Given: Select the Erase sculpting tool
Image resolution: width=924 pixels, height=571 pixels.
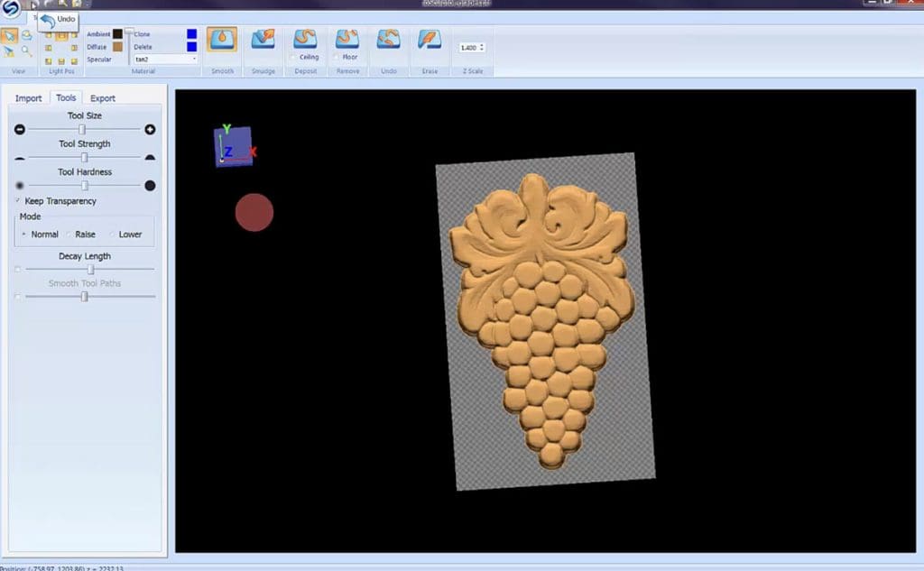Looking at the screenshot, I should tap(430, 40).
